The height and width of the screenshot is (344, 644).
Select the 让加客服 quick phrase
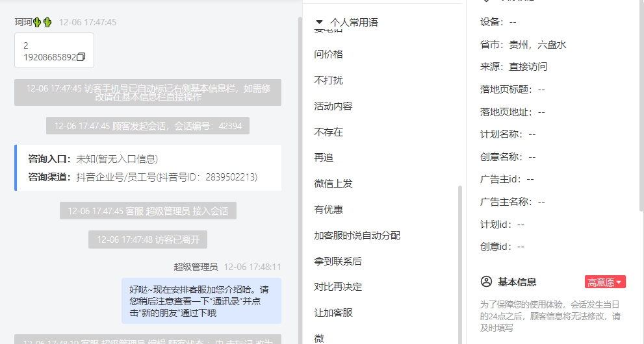(333, 312)
